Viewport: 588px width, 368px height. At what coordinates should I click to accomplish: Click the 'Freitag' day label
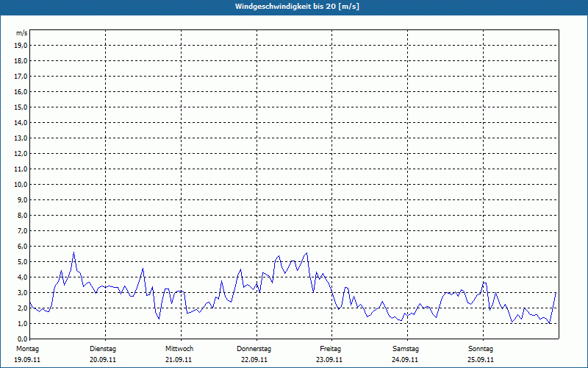[330, 349]
